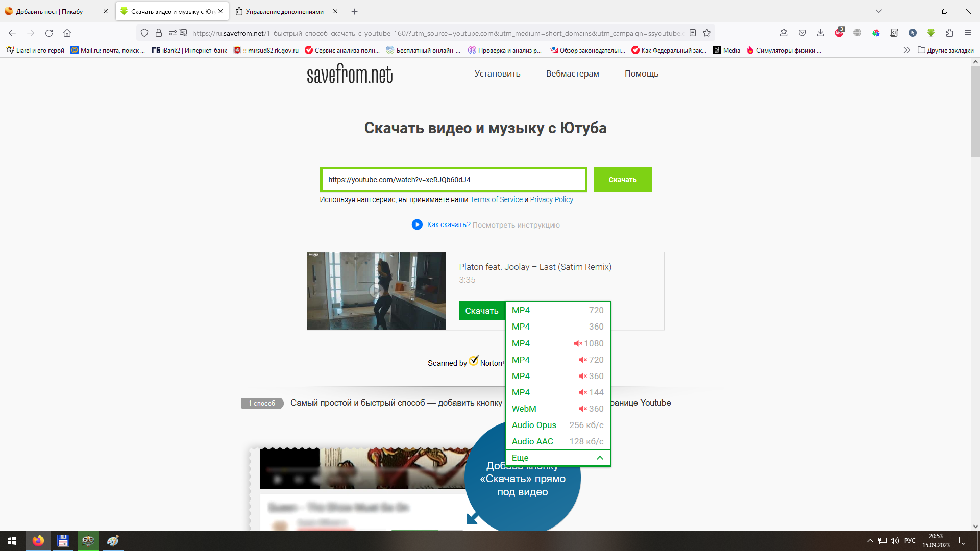Switch to Управление дополнениями tab
980x551 pixels.
point(287,11)
